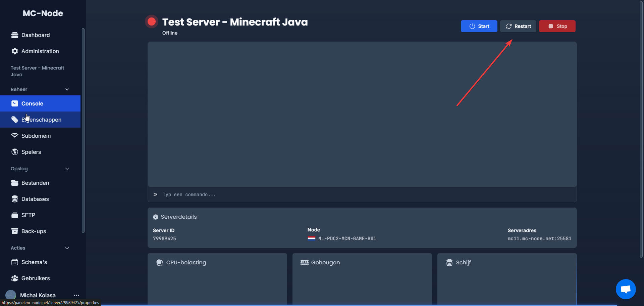Select the Server ID 79989425
Screen dimensions: 644x306
pyautogui.click(x=164, y=238)
